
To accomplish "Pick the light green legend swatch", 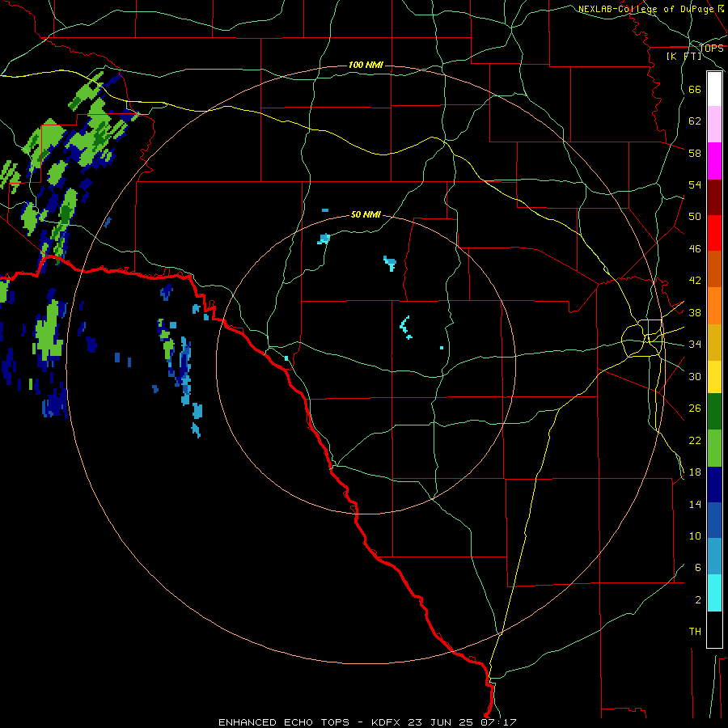I will [714, 448].
